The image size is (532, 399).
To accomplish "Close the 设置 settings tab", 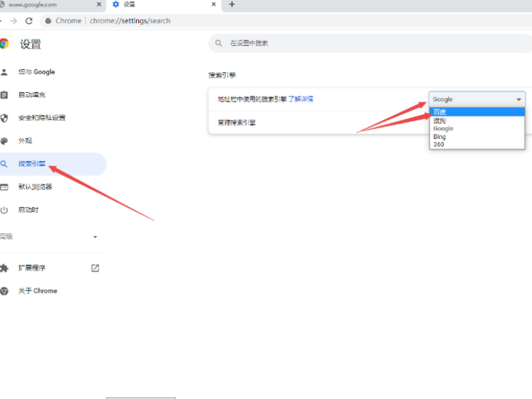I will tap(214, 4).
